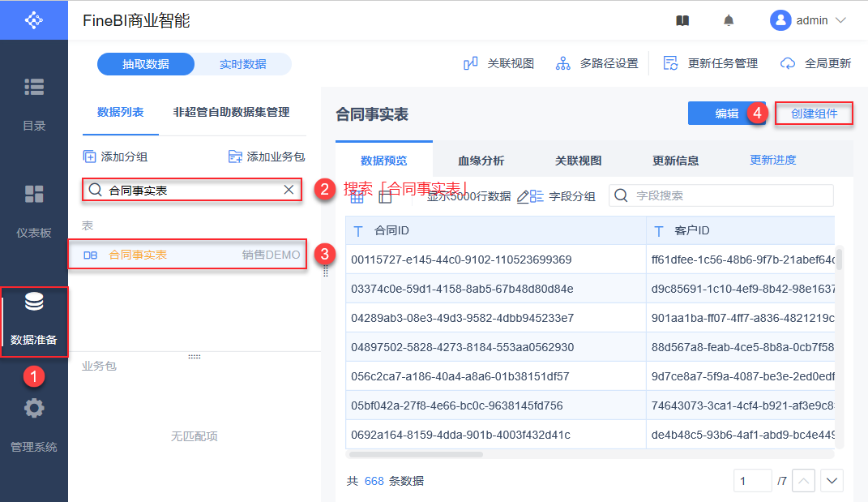Click the 668 row count number
This screenshot has width=868, height=502.
pos(374,481)
